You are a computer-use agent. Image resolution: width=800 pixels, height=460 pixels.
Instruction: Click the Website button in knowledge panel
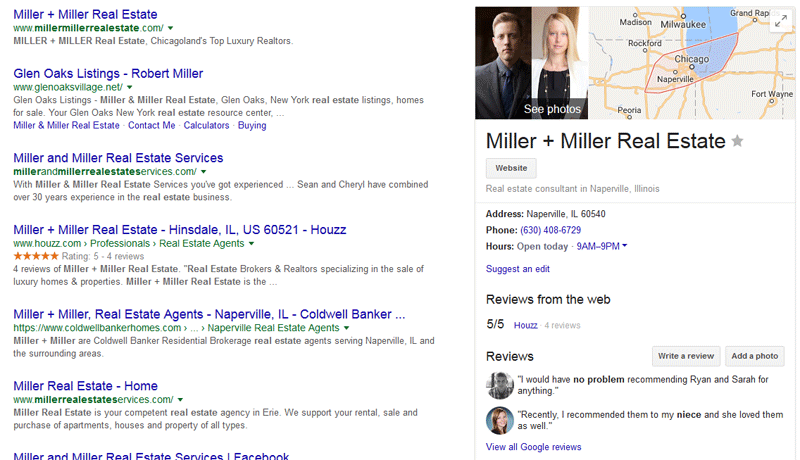click(x=511, y=168)
